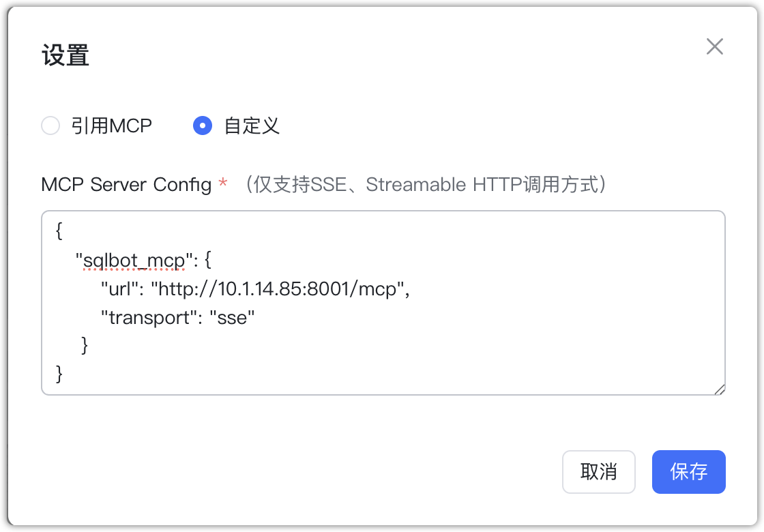Click the resize handle of the config textarea

click(720, 389)
